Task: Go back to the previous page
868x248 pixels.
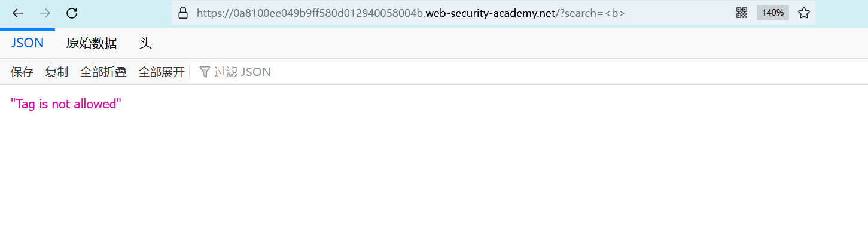Action: [18, 13]
